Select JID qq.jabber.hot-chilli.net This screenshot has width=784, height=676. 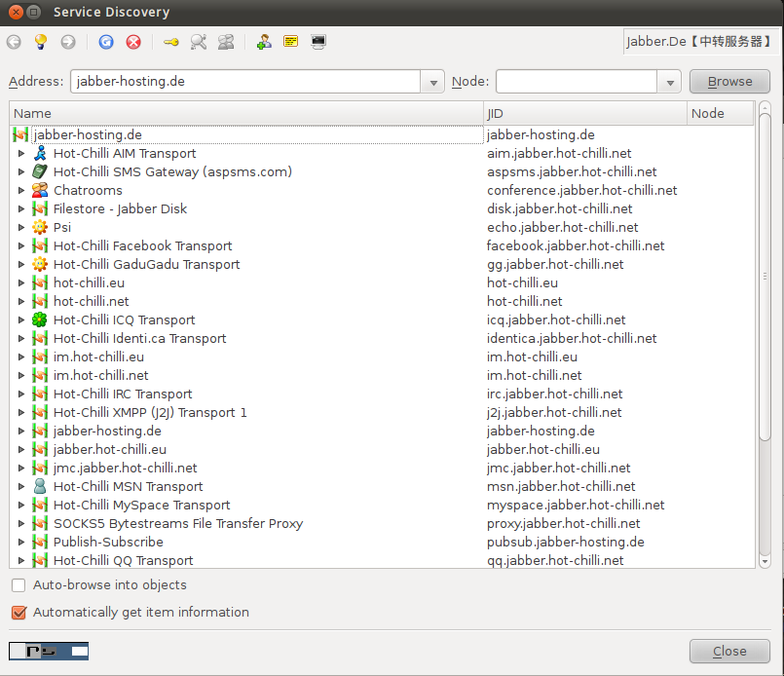[555, 560]
